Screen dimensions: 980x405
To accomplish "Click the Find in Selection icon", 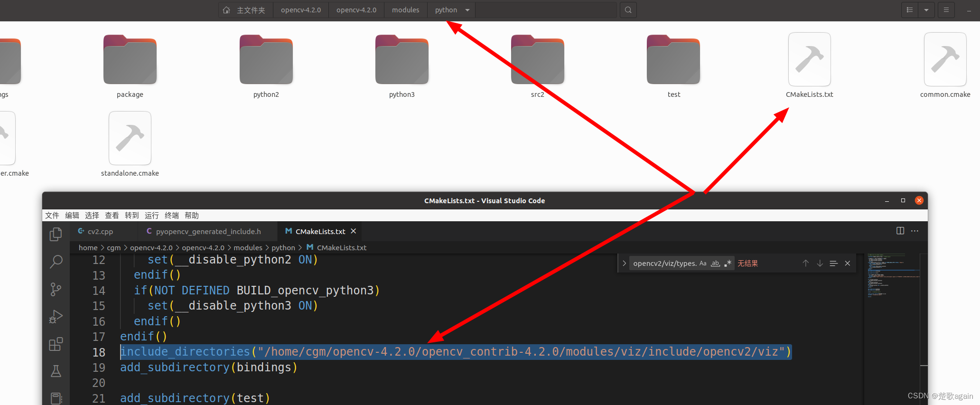I will point(833,263).
